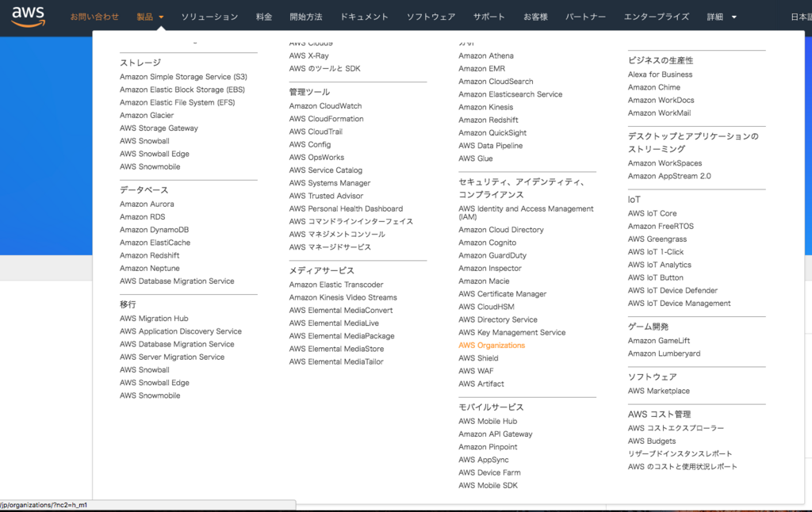Open AWS コマンドラインインターフェイス link
This screenshot has width=812, height=512.
[x=351, y=222]
